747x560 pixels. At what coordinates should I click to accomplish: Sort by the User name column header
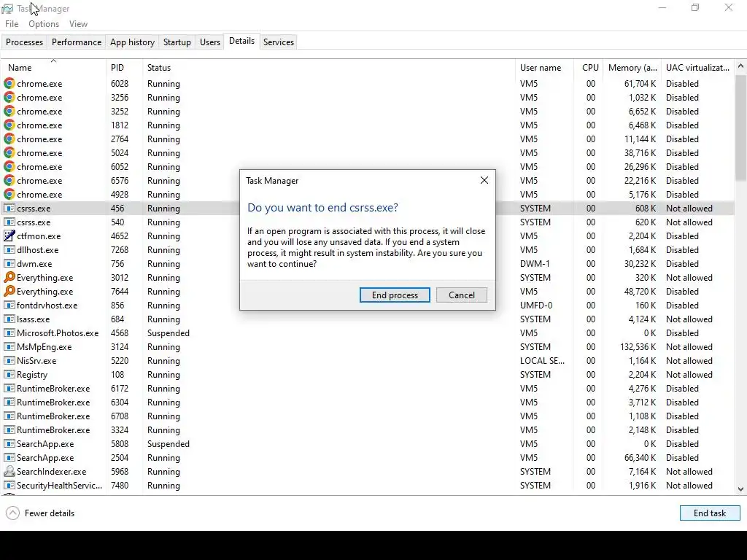tap(544, 68)
